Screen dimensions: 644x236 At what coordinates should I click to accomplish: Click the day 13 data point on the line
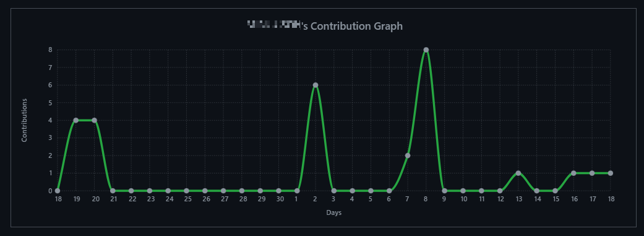(518, 173)
